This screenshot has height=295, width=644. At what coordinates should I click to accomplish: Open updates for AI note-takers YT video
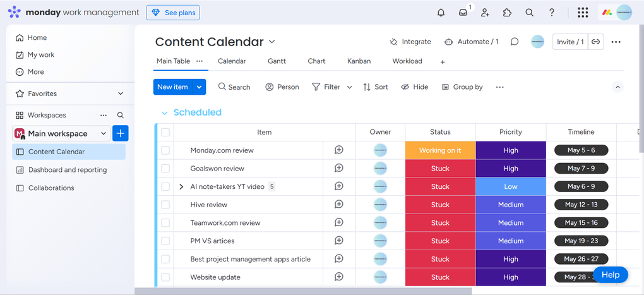(x=339, y=186)
